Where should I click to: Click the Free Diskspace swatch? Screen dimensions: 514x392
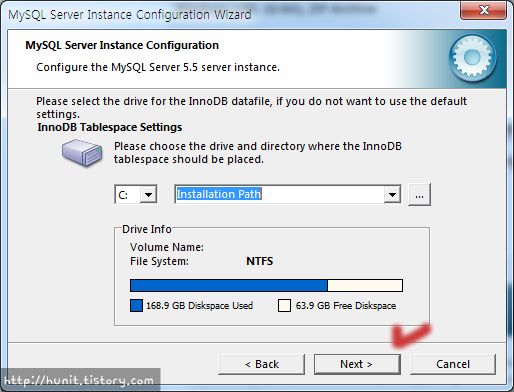(284, 305)
